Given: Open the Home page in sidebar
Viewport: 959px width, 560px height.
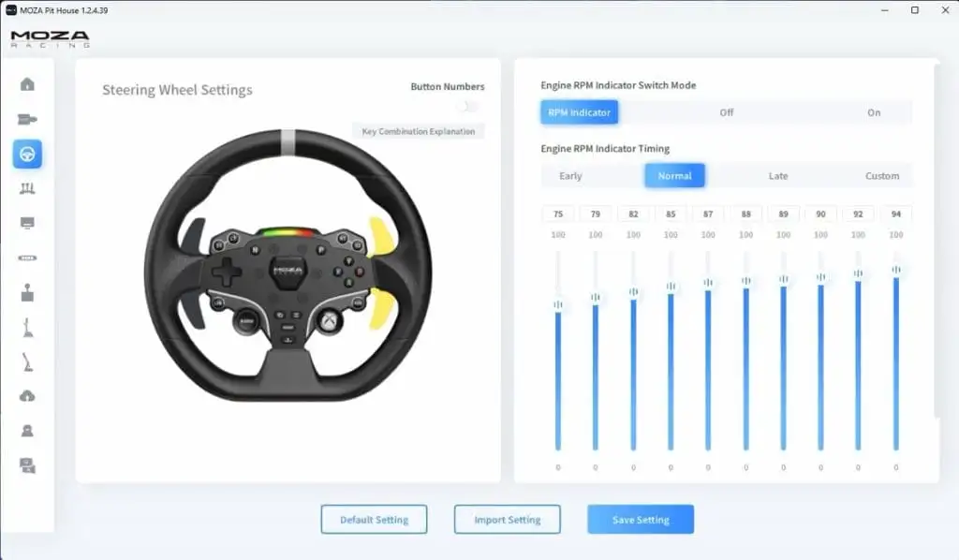Looking at the screenshot, I should (x=27, y=84).
